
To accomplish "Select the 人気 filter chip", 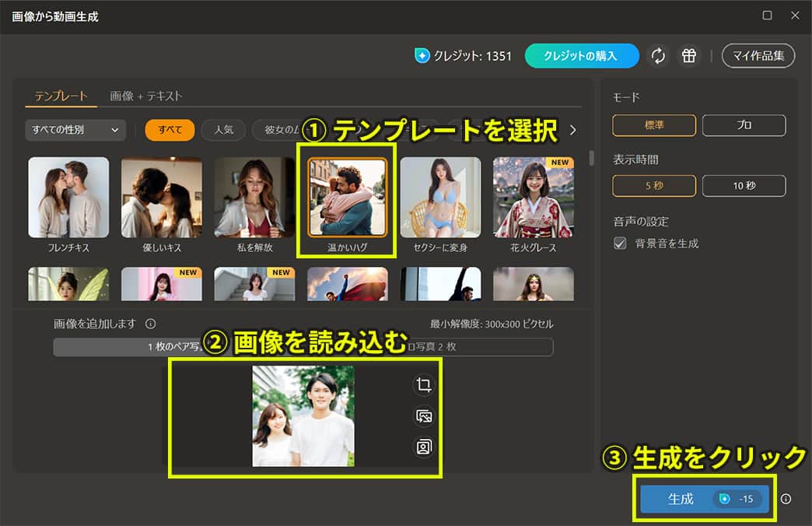I will 223,130.
